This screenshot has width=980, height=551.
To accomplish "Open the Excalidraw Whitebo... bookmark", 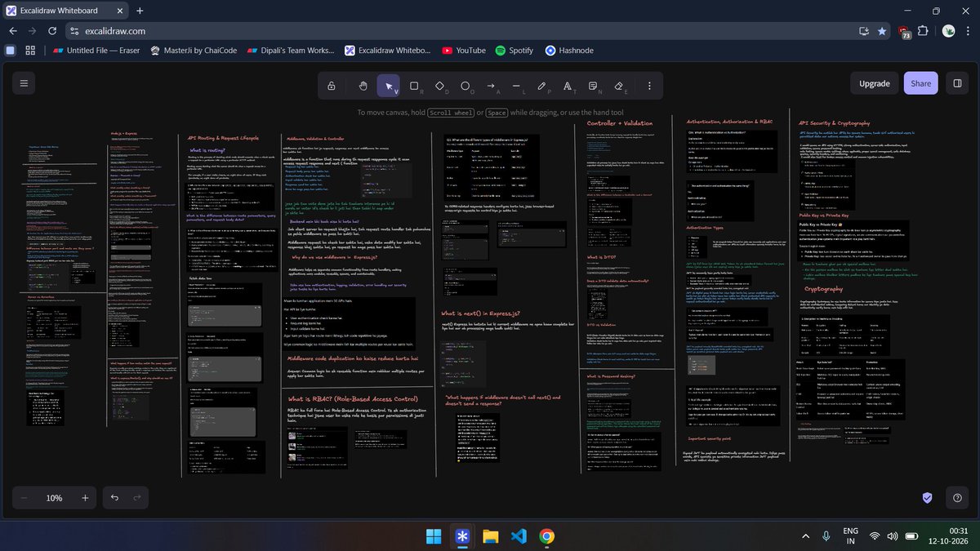I will pos(389,50).
